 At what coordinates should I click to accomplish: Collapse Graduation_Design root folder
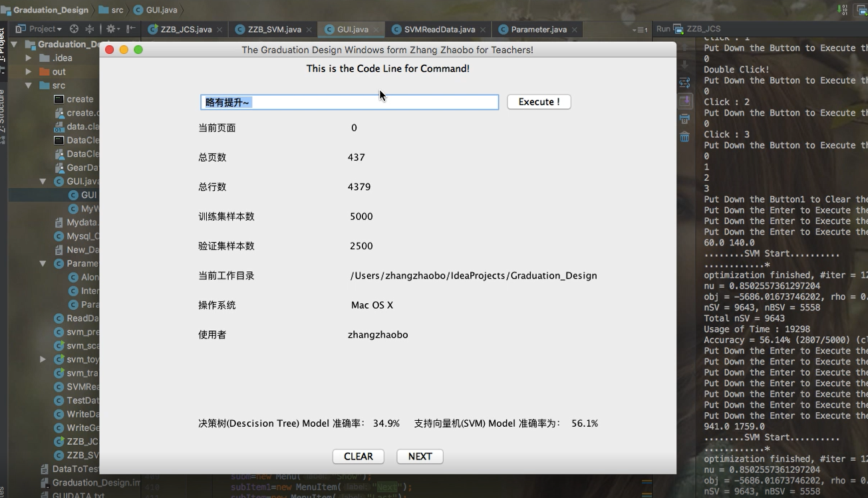click(x=14, y=45)
